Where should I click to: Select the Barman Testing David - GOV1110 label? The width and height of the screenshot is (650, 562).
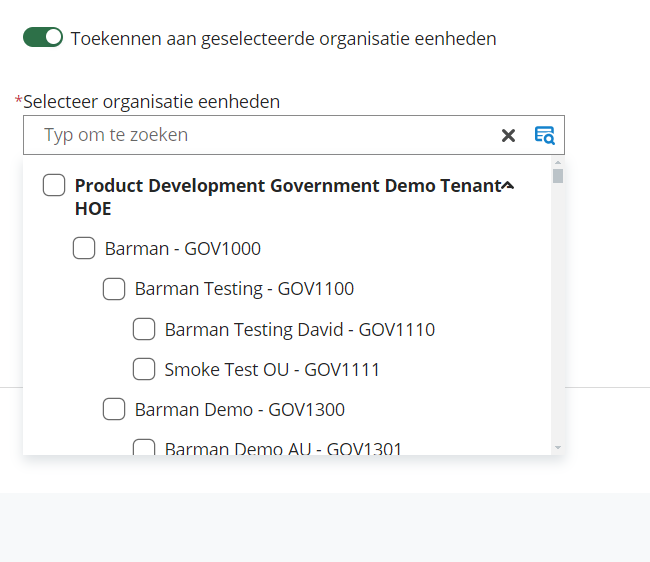pos(299,329)
